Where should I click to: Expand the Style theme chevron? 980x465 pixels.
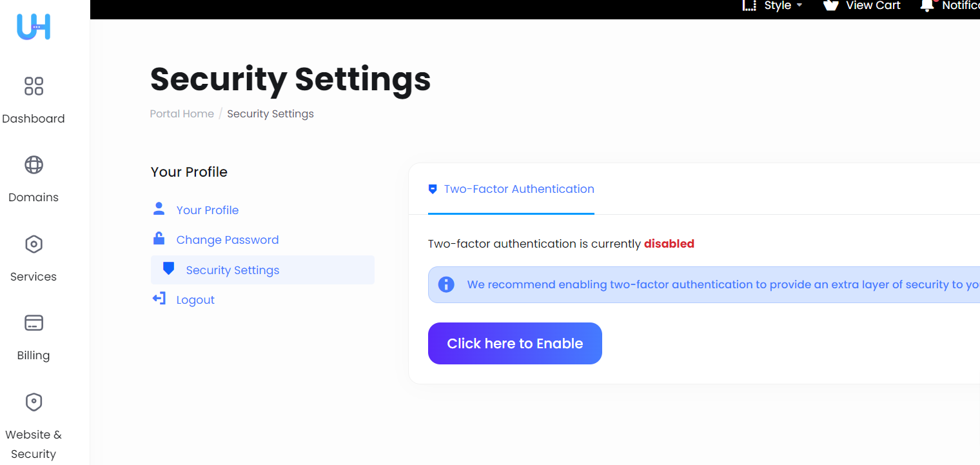pyautogui.click(x=798, y=6)
